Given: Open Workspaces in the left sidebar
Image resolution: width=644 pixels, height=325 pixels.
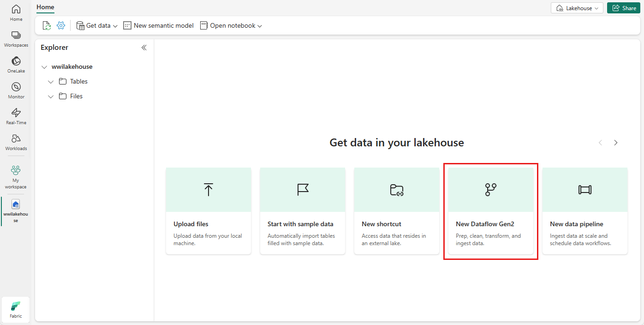Looking at the screenshot, I should click(16, 39).
